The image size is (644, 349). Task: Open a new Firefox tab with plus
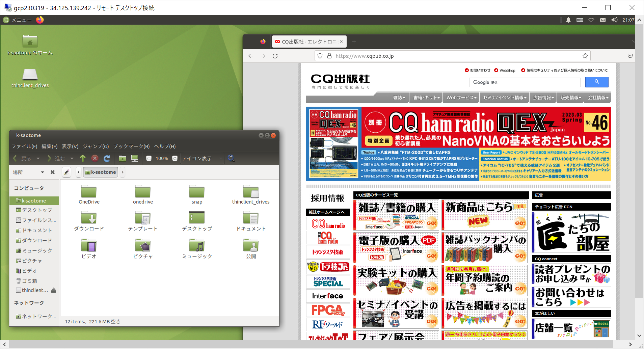point(354,42)
